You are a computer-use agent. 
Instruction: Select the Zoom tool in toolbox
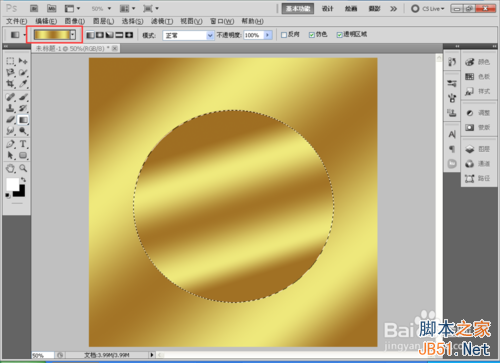coord(23,168)
